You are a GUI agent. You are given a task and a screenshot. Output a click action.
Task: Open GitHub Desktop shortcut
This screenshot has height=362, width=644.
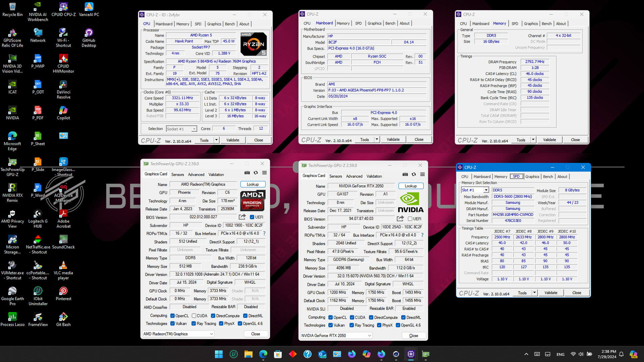tap(89, 38)
